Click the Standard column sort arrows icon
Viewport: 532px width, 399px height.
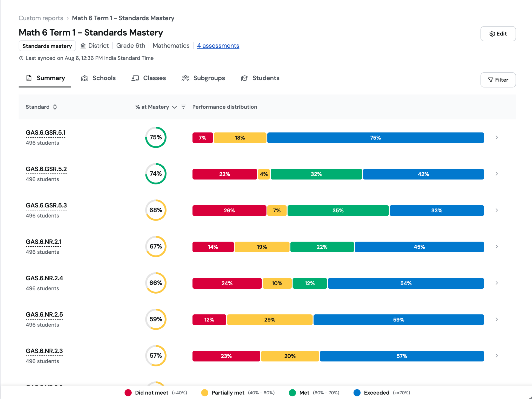pos(55,107)
